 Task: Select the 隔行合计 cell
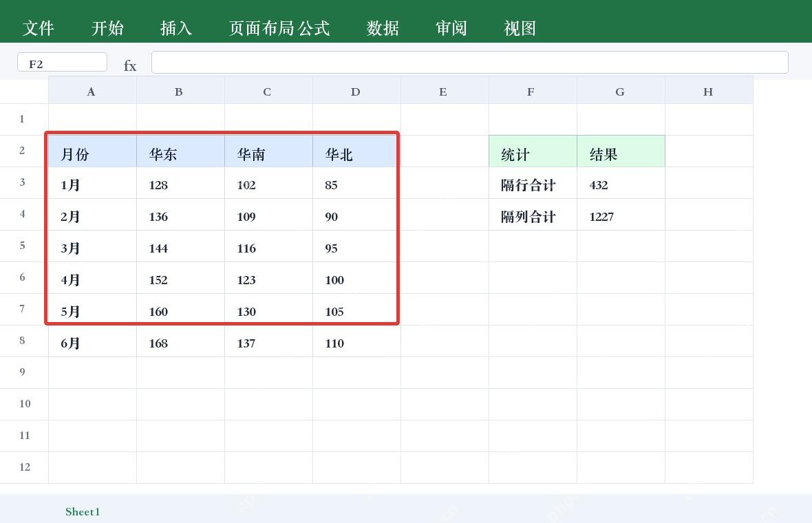[533, 183]
